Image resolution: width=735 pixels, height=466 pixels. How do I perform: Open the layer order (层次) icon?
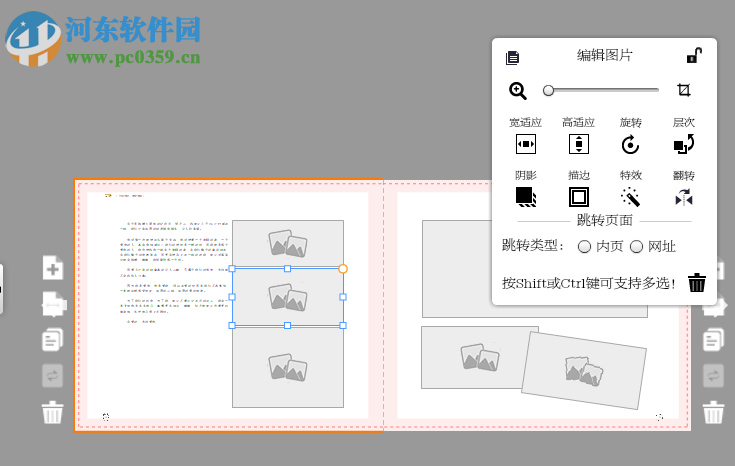(x=683, y=144)
